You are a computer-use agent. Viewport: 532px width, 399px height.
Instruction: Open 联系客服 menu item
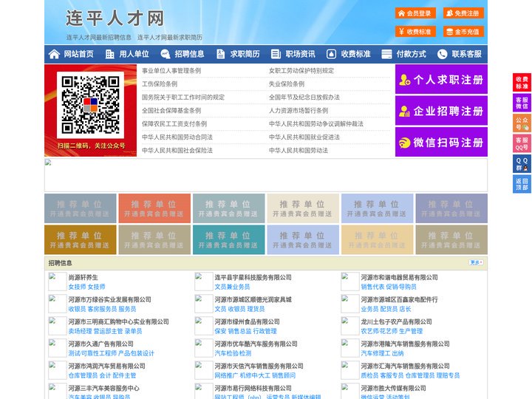pos(466,54)
